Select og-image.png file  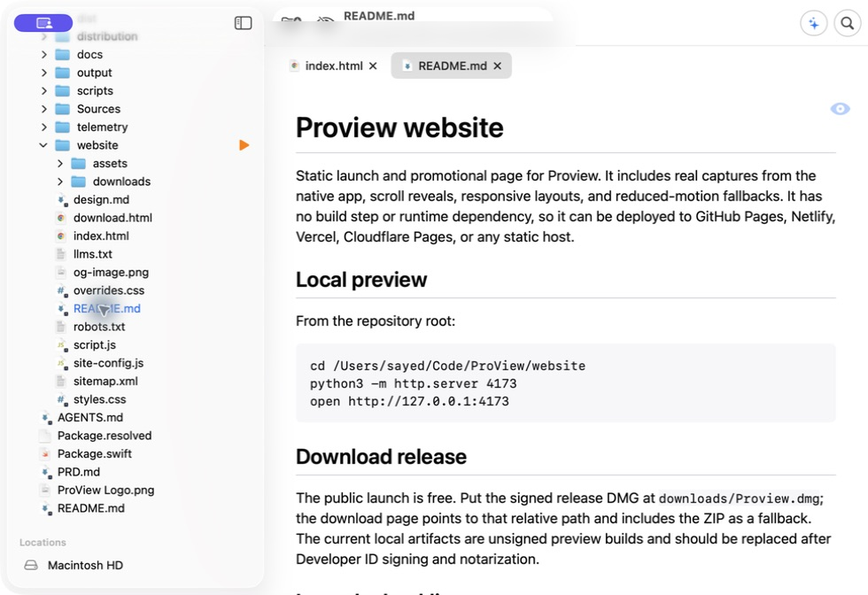coord(112,273)
